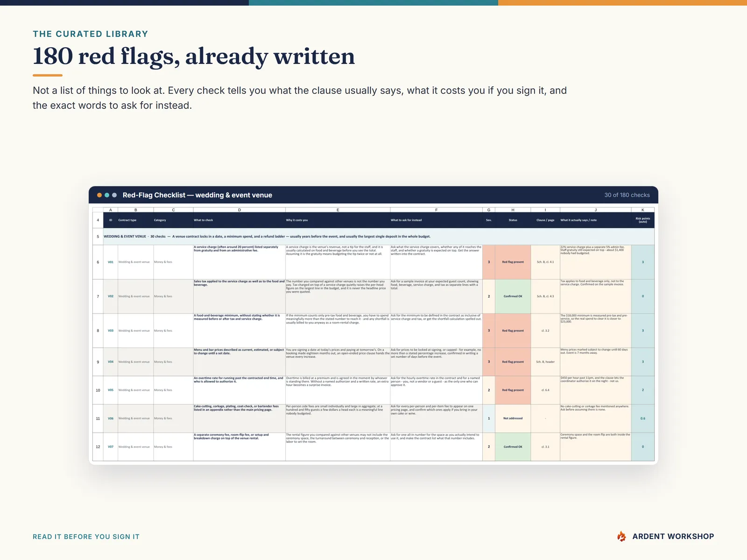Click the 'Risk points (auto)' column heading
The width and height of the screenshot is (747, 560).
(643, 220)
